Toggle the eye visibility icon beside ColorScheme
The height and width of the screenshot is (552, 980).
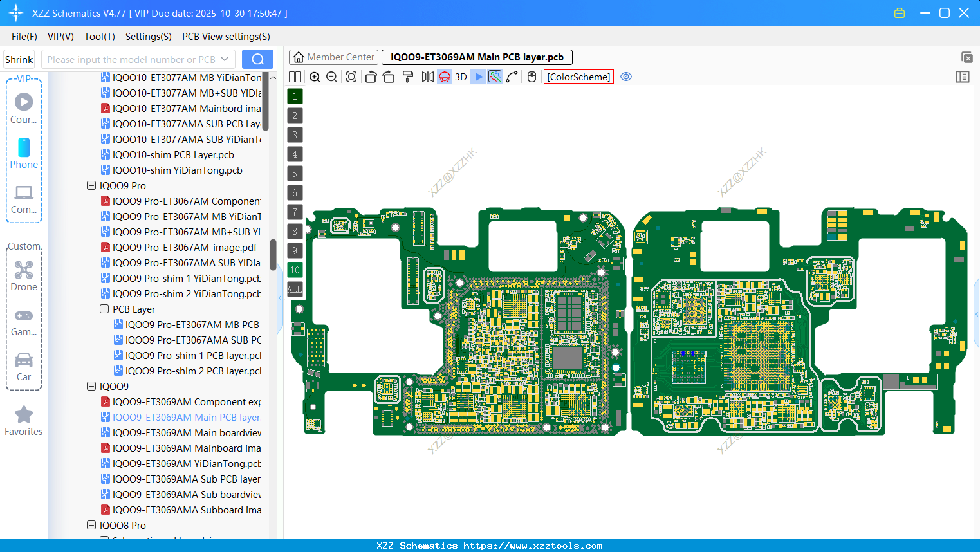[x=626, y=77]
